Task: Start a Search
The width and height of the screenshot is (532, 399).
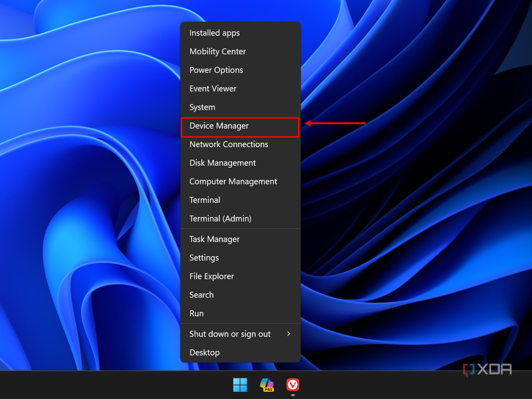Action: click(x=201, y=294)
